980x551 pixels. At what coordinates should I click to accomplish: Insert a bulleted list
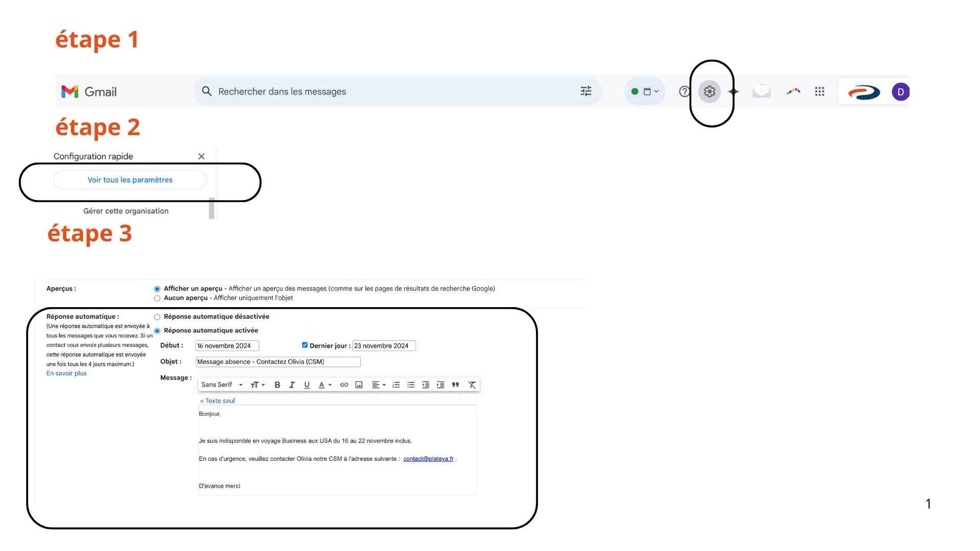(x=411, y=385)
